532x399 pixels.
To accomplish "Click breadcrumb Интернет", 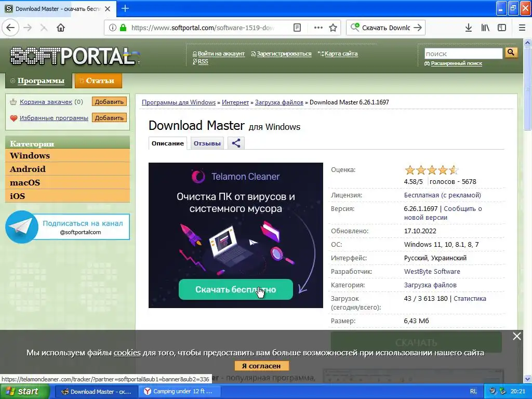I will [x=235, y=102].
